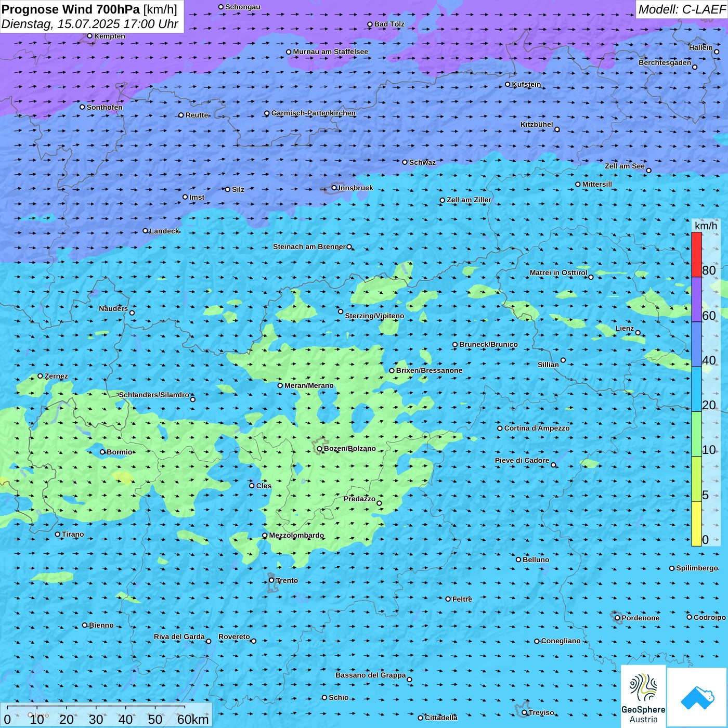Click the 'Codroipo' label

(x=710, y=617)
